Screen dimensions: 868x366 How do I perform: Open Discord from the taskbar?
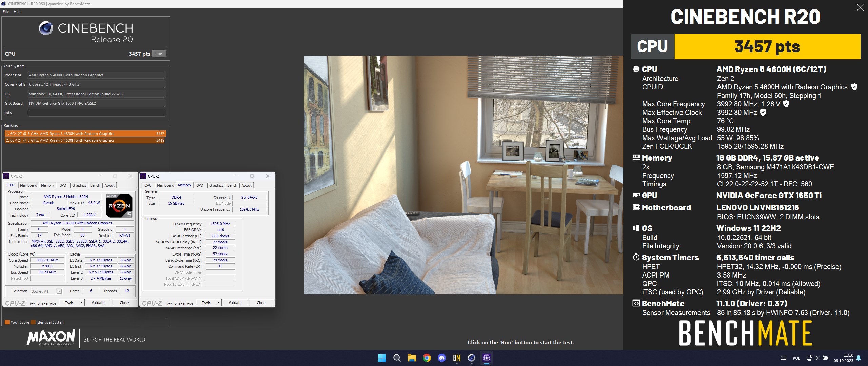[x=441, y=358]
